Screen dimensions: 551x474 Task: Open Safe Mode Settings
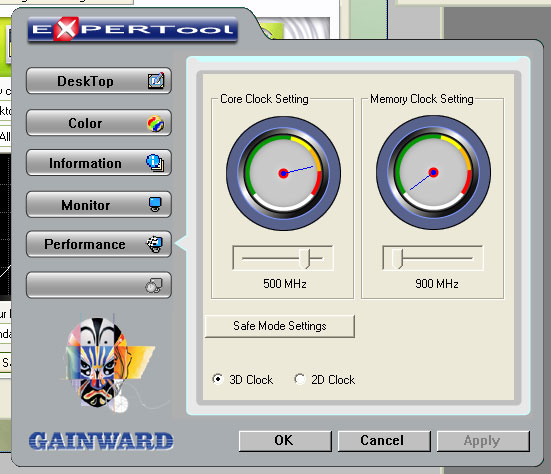(280, 326)
